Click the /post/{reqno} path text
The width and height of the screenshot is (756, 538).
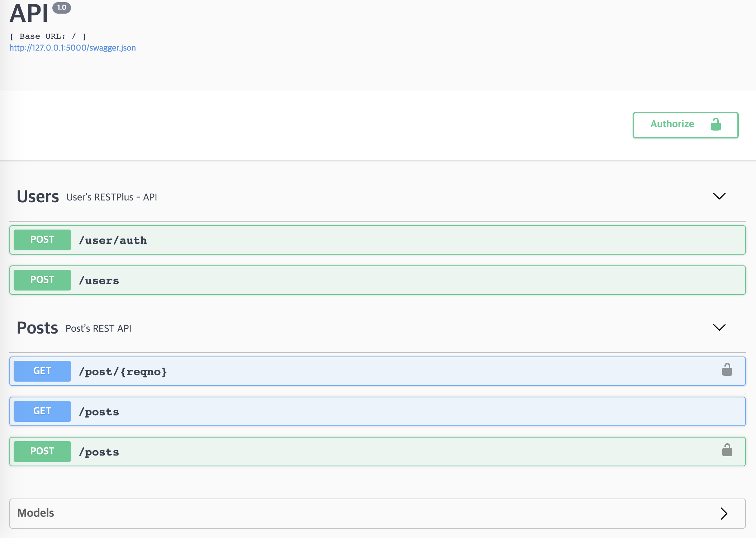[x=123, y=372]
